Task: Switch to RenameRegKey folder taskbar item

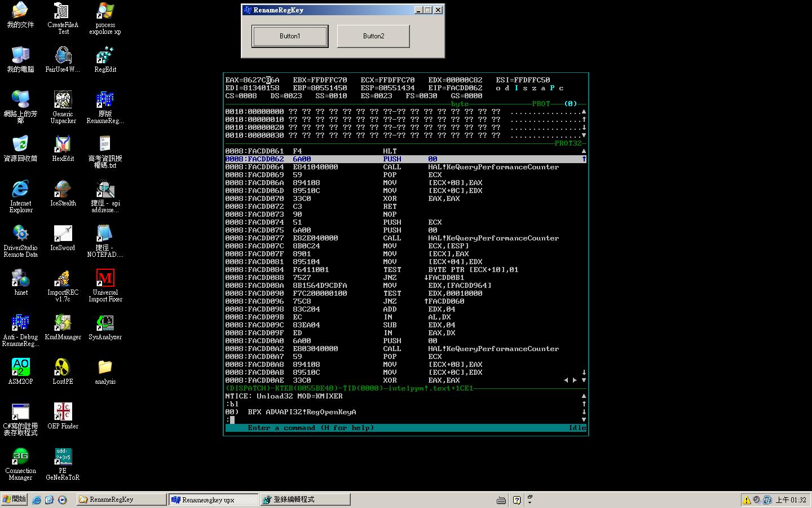Action: pyautogui.click(x=121, y=500)
